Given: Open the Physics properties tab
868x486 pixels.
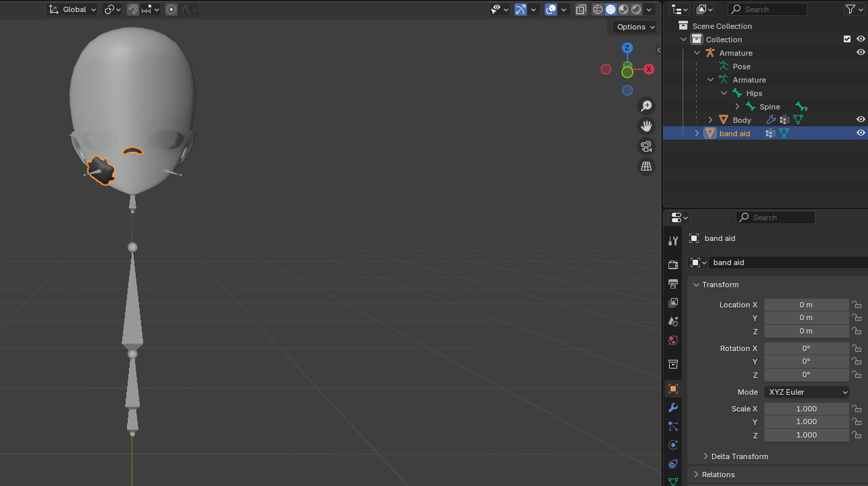Looking at the screenshot, I should [673, 444].
